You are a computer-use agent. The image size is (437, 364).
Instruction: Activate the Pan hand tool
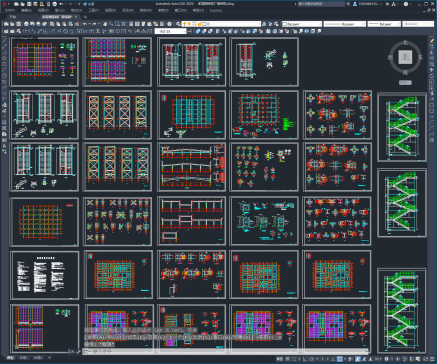(105, 24)
